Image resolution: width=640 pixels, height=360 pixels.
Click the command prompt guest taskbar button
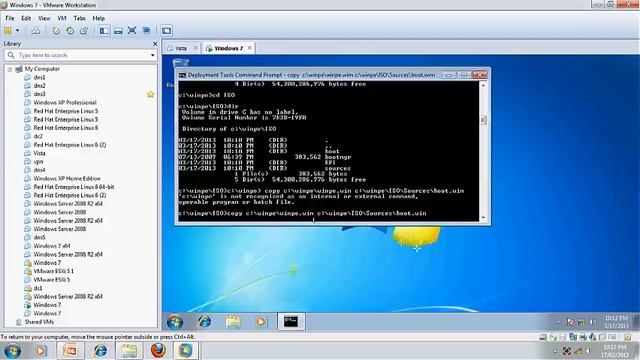(x=291, y=322)
